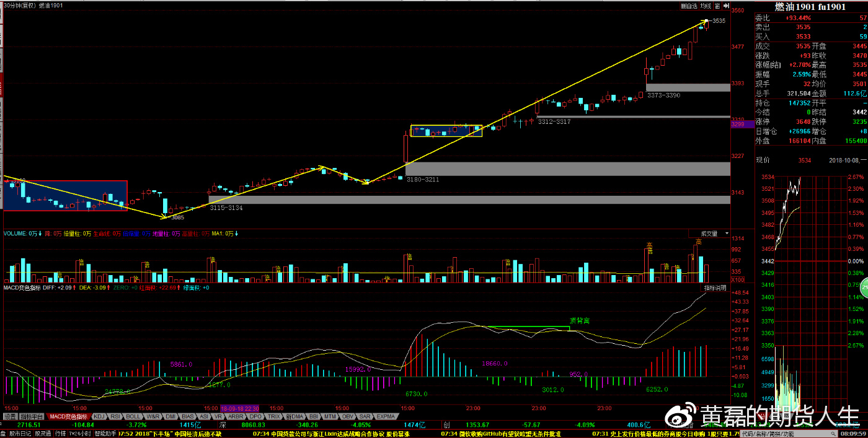Switch to the DMI indicator tab

click(x=170, y=416)
